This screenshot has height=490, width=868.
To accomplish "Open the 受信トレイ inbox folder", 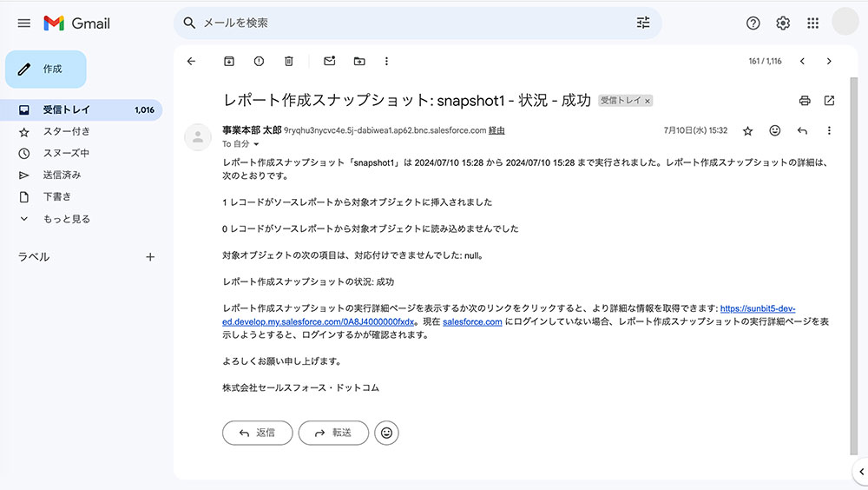I will pyautogui.click(x=82, y=109).
